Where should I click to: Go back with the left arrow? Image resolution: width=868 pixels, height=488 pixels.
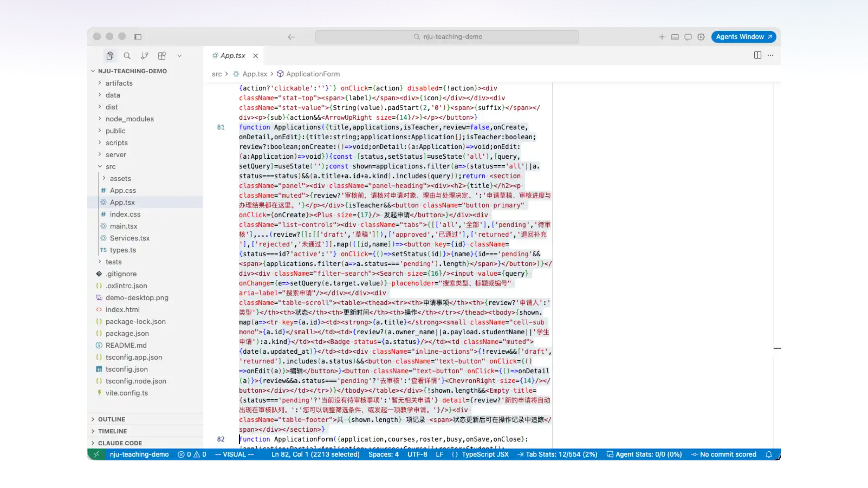point(291,37)
